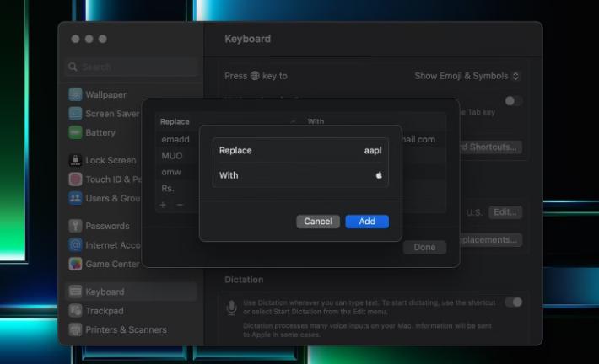The width and height of the screenshot is (599, 364).
Task: Click the Dictation microphone icon
Action: click(231, 308)
